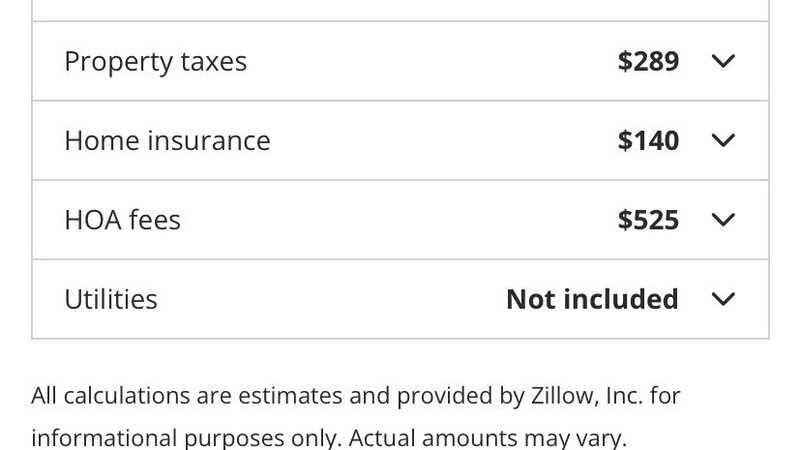Expand the Home insurance chevron
This screenshot has width=800, height=450.
pyautogui.click(x=723, y=140)
